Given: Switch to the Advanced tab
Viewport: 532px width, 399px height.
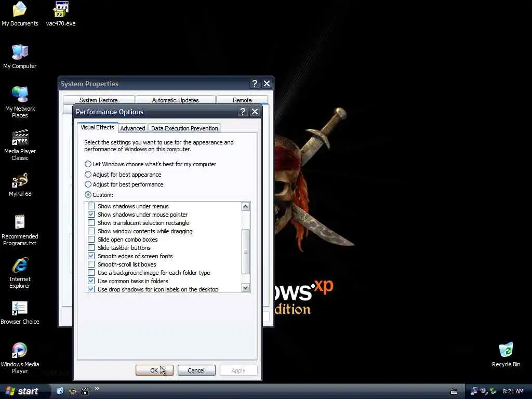Looking at the screenshot, I should 132,128.
